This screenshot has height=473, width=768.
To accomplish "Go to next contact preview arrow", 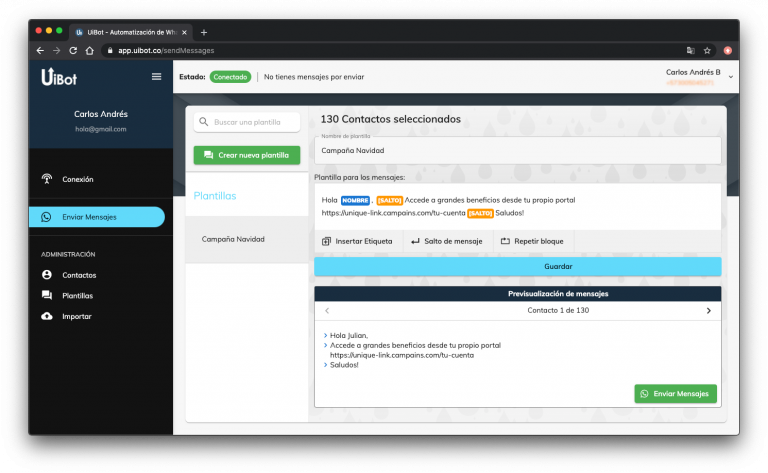I will coord(709,311).
